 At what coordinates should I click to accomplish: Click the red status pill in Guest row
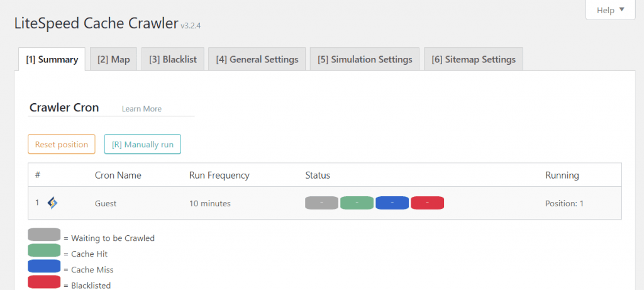[x=427, y=203]
